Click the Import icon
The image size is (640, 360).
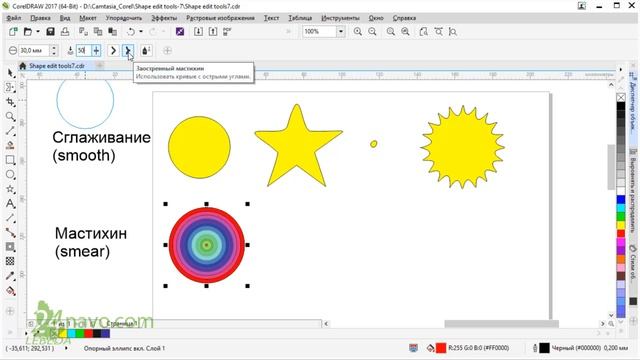[198, 31]
